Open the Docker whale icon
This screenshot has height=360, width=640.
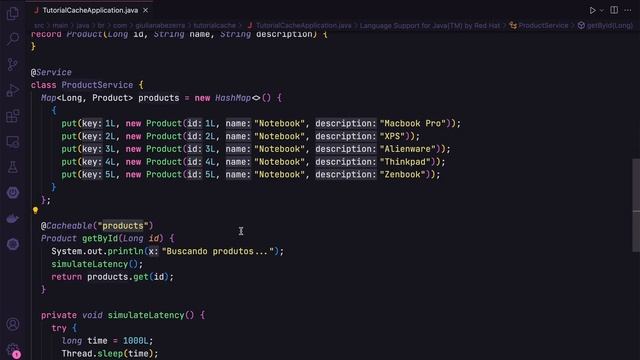coord(13,218)
